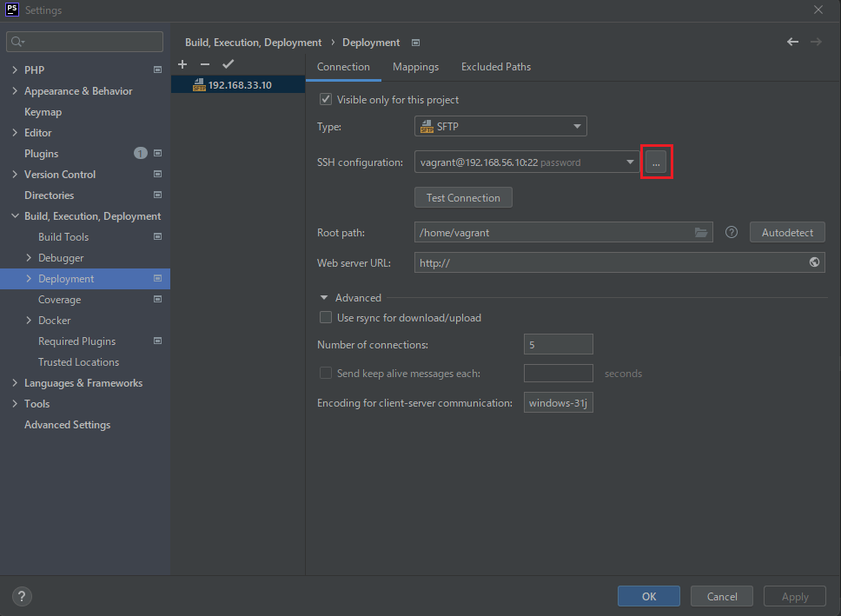
Task: Click the remove server minus icon
Action: pyautogui.click(x=205, y=64)
